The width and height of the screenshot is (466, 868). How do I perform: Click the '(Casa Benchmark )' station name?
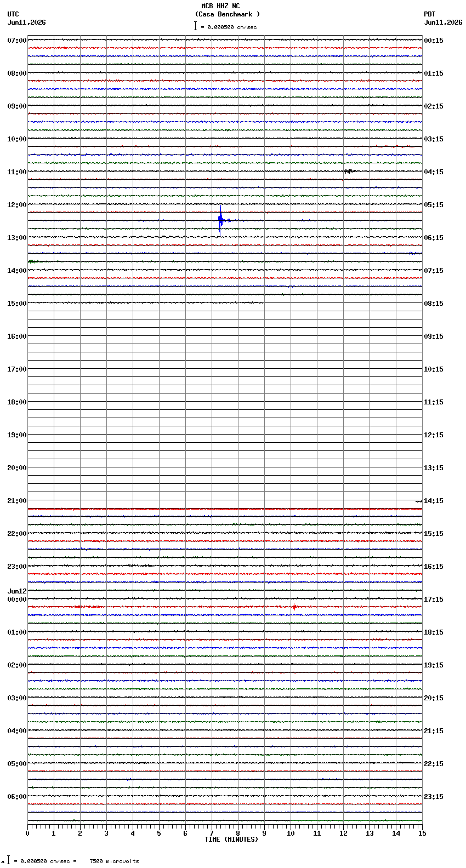click(228, 14)
